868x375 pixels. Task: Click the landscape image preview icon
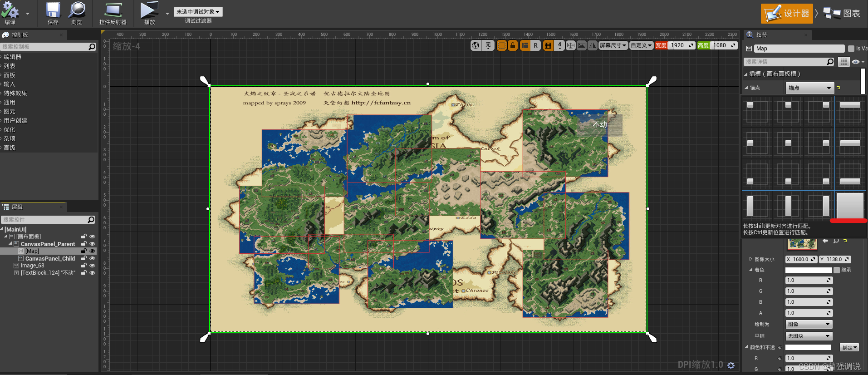coord(582,45)
